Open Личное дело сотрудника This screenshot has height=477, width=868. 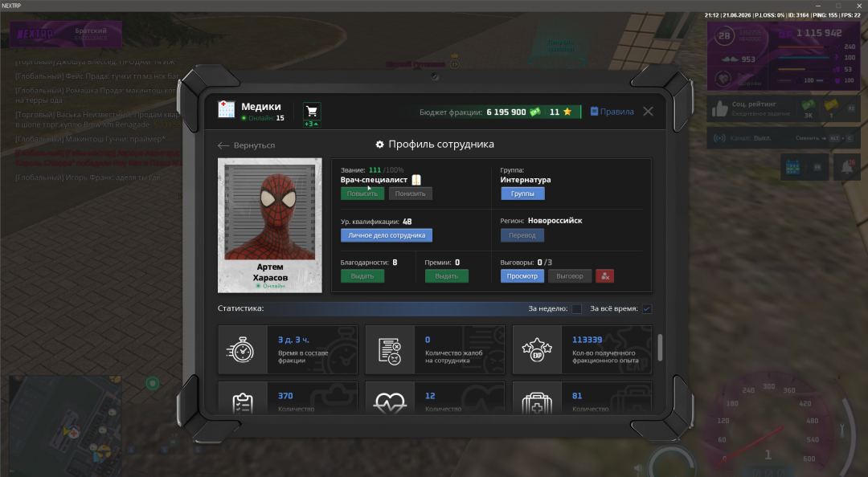387,235
